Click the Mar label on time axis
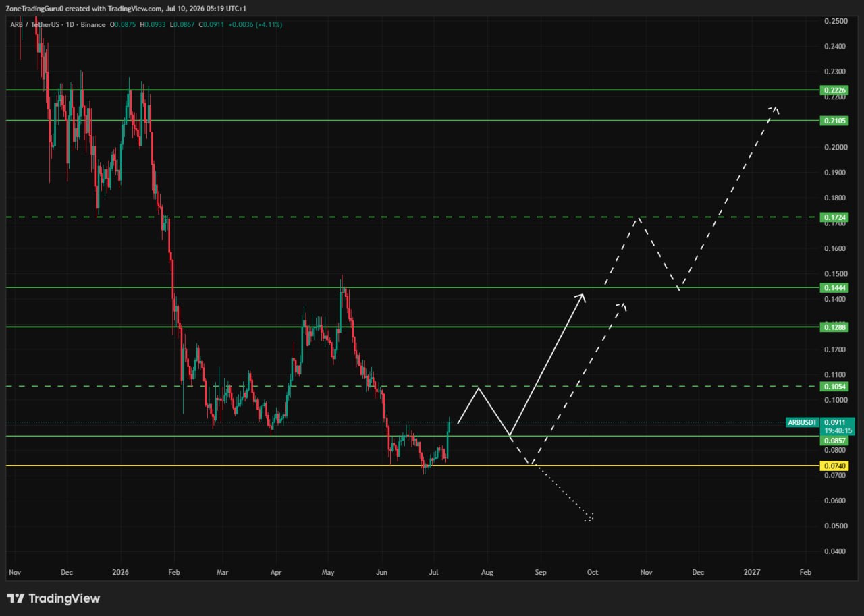 (222, 572)
